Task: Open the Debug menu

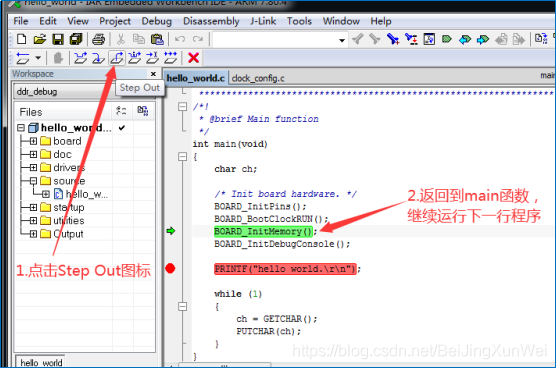Action: 156,21
